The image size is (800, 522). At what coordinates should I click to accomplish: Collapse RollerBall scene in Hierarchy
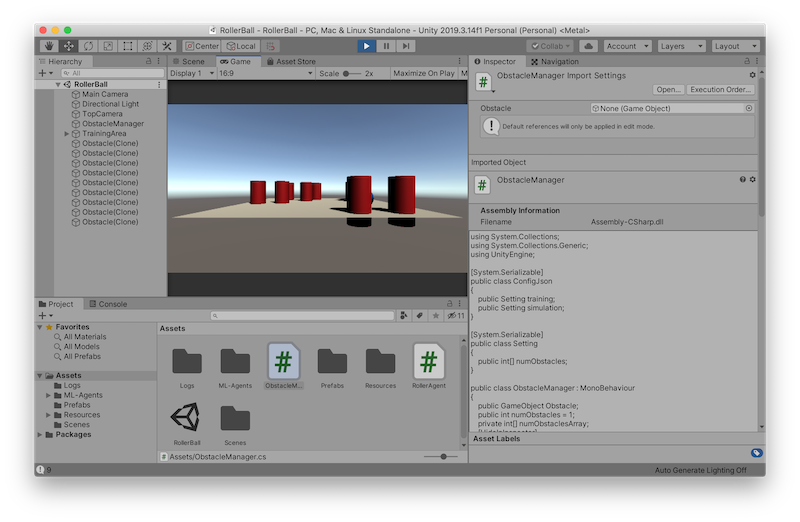coord(58,84)
